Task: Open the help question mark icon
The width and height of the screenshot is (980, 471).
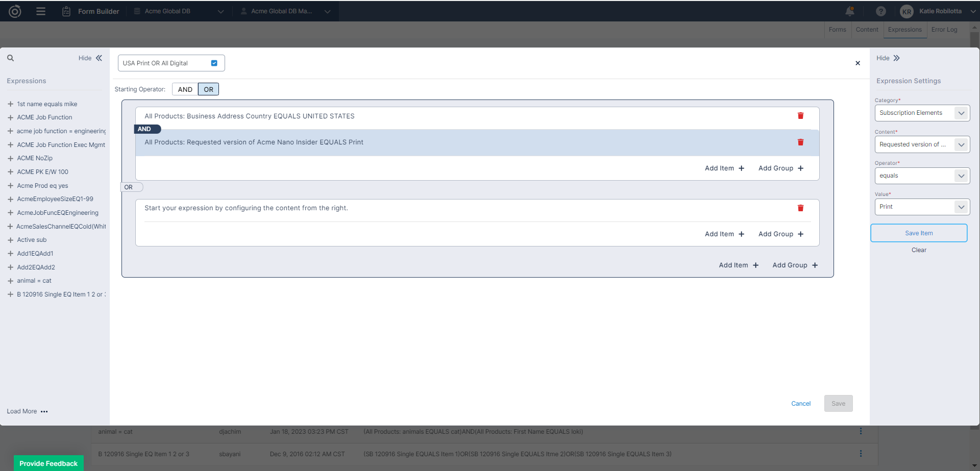Action: pos(880,11)
